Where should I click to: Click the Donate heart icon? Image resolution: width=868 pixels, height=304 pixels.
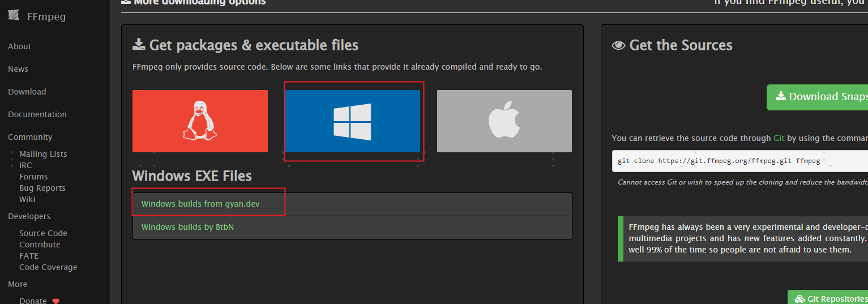click(x=55, y=301)
